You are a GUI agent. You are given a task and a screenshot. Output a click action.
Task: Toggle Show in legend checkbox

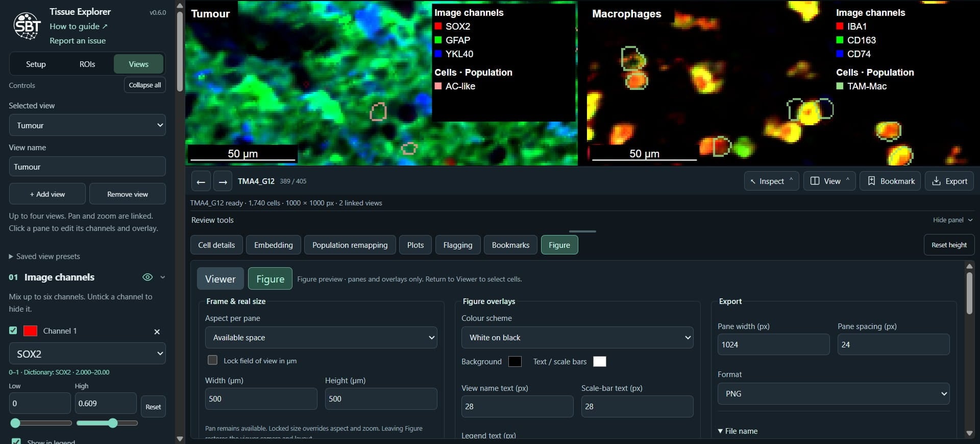16,441
